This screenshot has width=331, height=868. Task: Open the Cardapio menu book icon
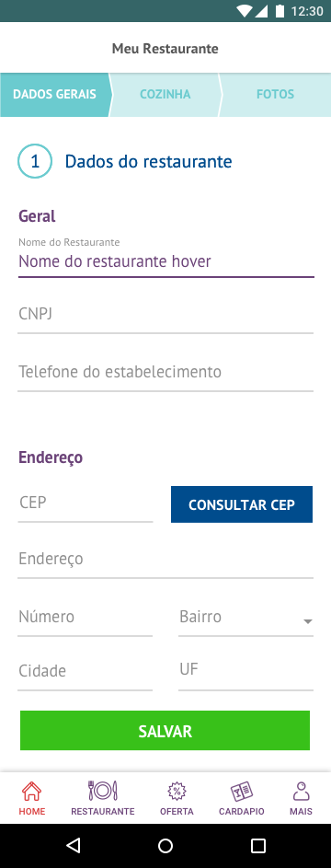pyautogui.click(x=242, y=791)
